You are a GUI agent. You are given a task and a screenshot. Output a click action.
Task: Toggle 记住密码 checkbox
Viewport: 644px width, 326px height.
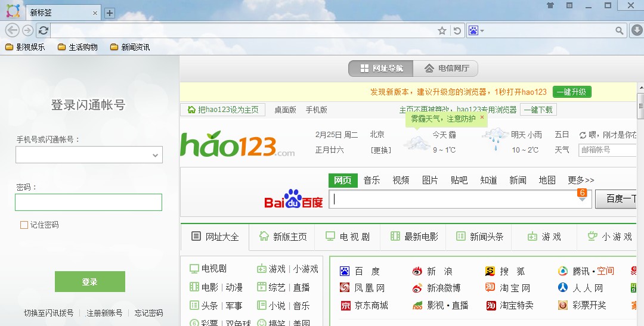point(24,225)
